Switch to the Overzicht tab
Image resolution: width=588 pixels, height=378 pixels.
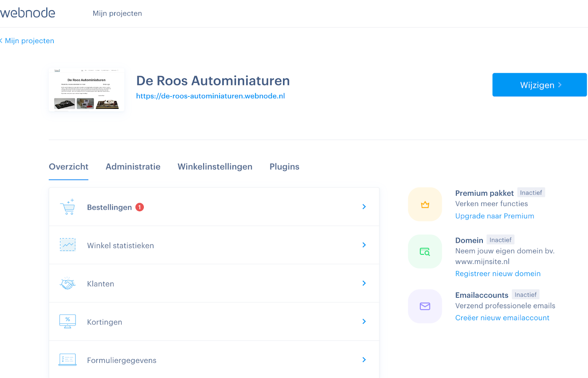click(x=68, y=167)
